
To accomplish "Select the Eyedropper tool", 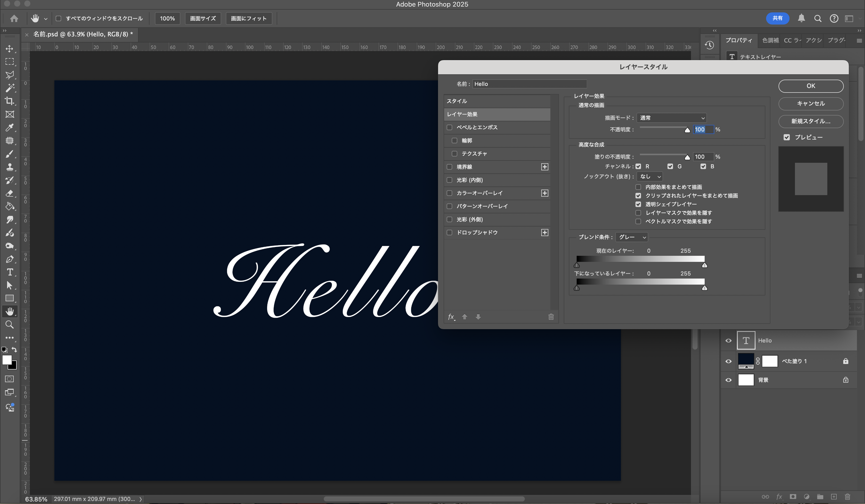I will (x=10, y=127).
